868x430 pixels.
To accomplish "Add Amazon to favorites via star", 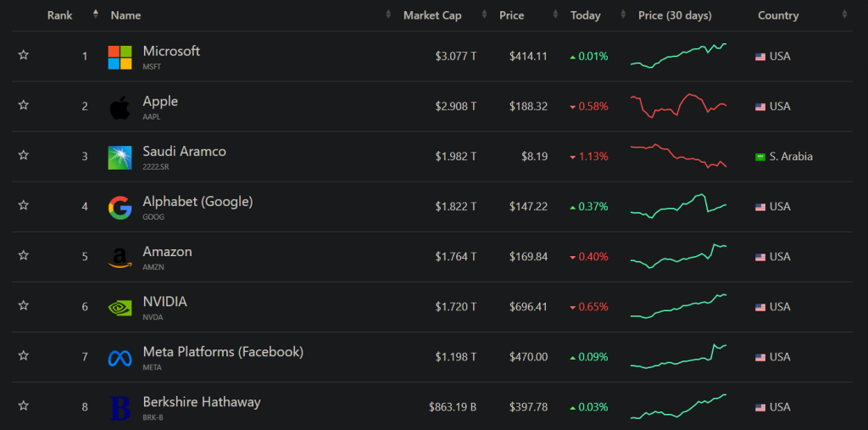I will 23,255.
